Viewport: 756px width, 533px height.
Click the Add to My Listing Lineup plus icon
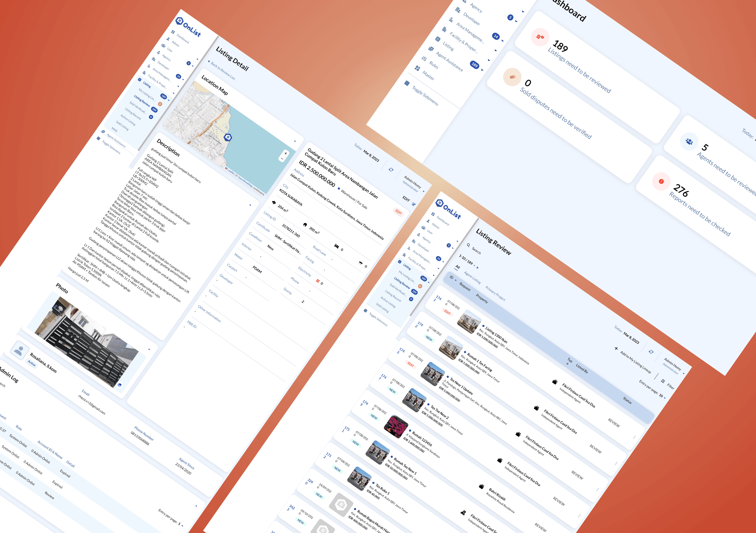tap(616, 349)
